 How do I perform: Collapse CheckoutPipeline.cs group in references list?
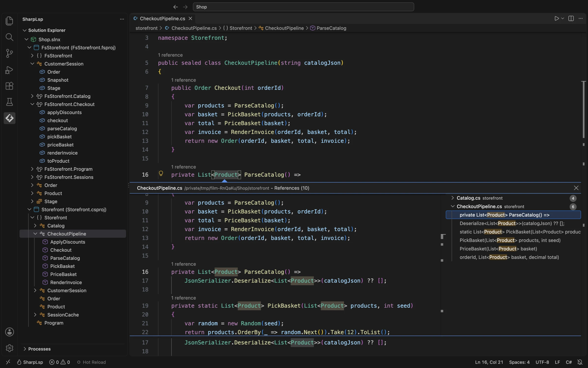tap(453, 206)
